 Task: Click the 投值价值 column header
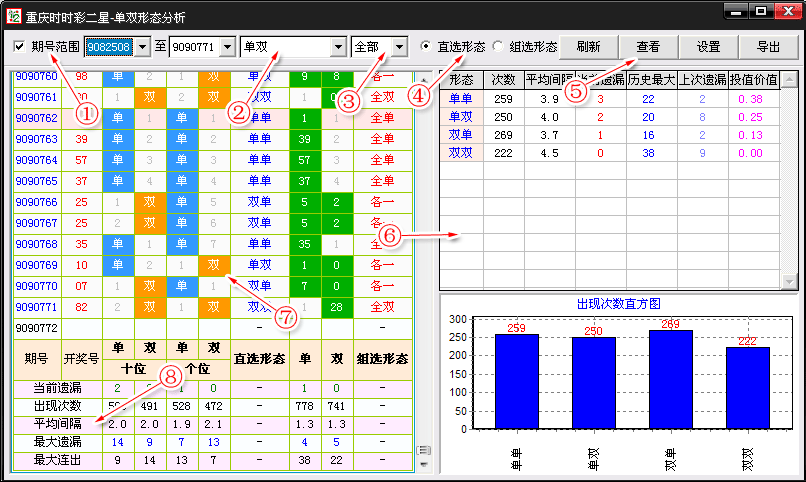click(753, 80)
